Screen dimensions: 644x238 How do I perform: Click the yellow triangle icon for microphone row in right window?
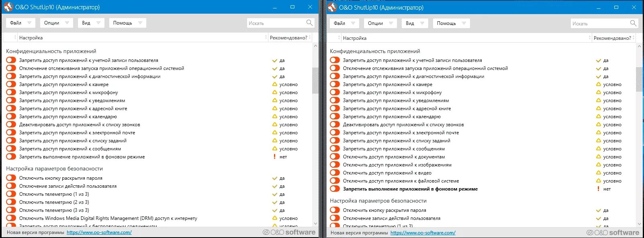click(x=599, y=92)
